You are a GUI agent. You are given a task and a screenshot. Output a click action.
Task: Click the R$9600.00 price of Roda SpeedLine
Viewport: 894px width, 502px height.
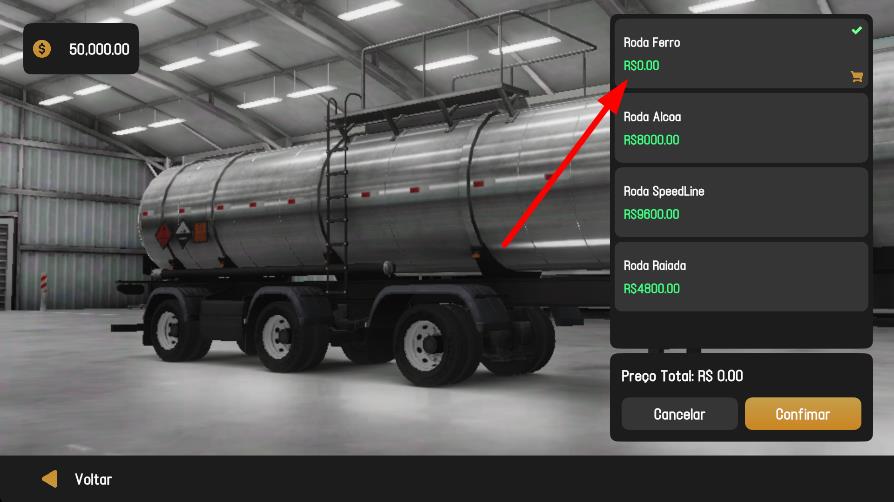[651, 214]
